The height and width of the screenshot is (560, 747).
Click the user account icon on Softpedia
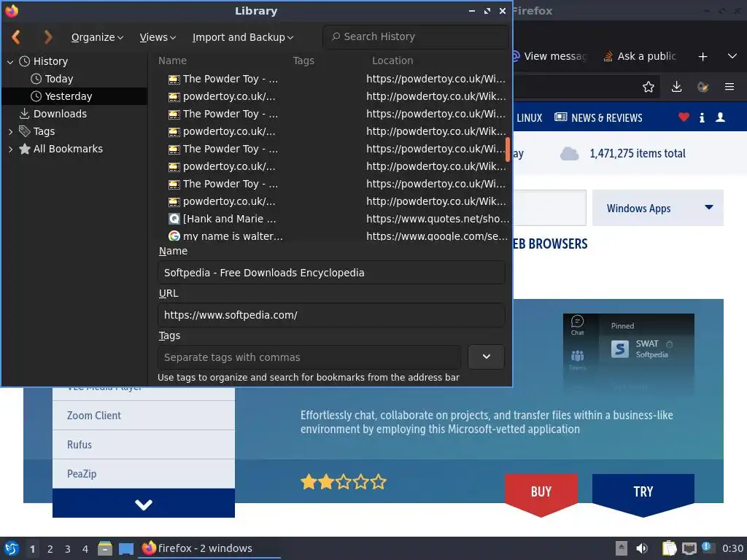720,117
